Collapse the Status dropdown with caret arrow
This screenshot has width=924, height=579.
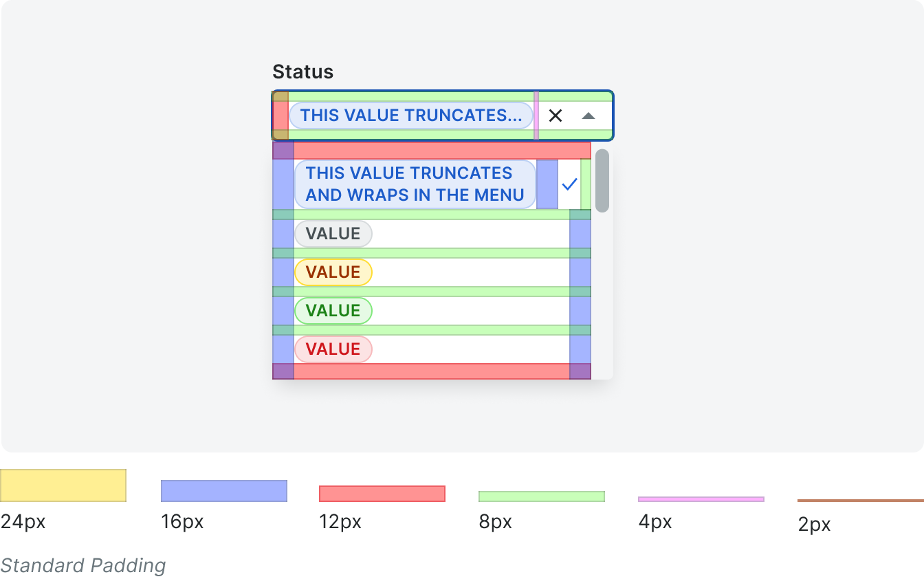(x=588, y=116)
